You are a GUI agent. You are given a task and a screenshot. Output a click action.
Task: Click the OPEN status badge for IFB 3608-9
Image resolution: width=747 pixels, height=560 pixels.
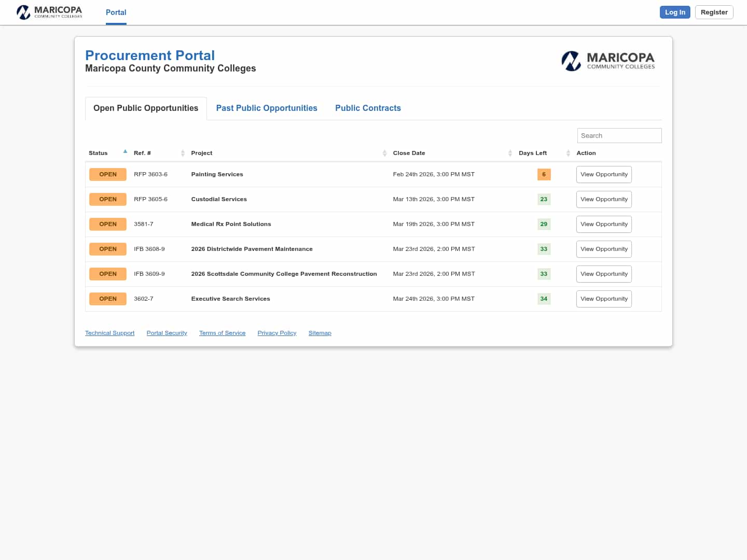[x=108, y=249]
